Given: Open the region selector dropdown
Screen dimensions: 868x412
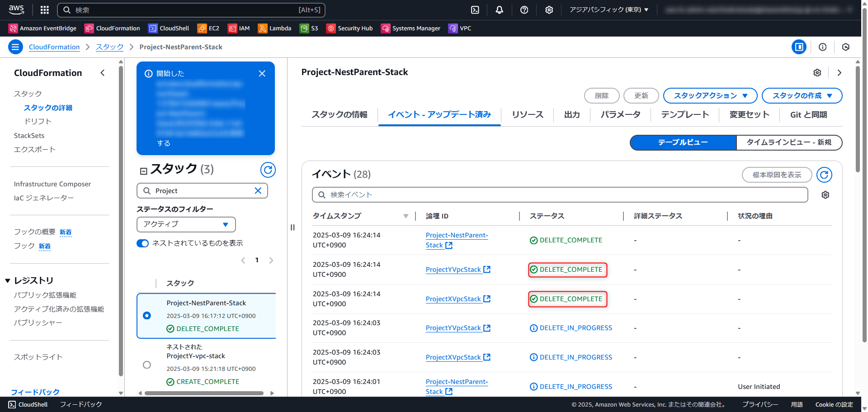Looking at the screenshot, I should 609,9.
